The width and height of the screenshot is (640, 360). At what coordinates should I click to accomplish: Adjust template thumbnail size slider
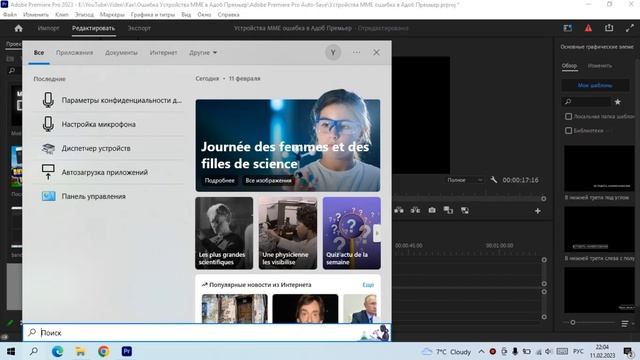pyautogui.click(x=573, y=322)
